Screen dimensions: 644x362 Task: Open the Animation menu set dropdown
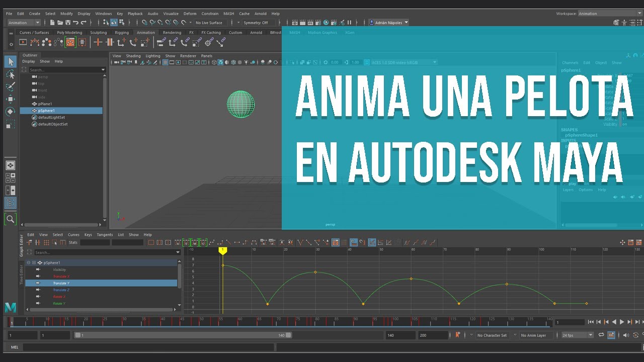24,23
